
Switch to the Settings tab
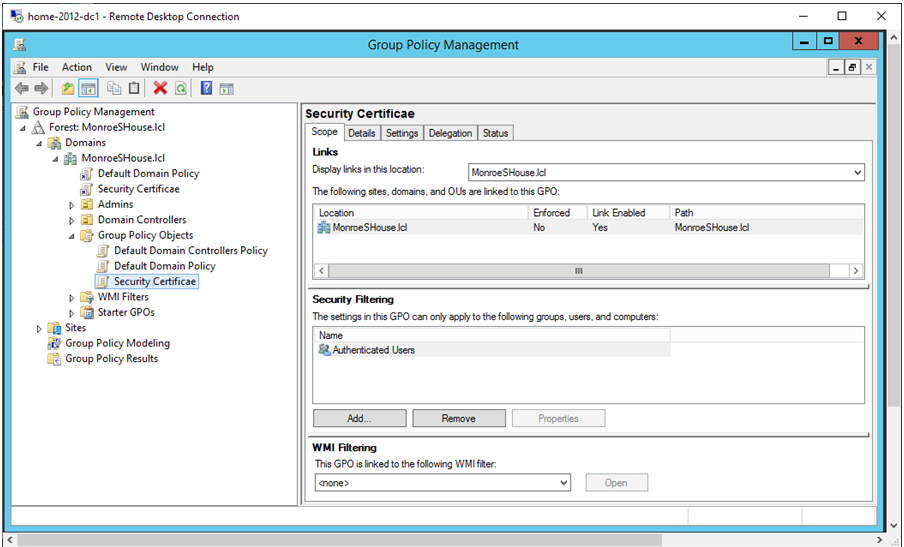click(402, 133)
